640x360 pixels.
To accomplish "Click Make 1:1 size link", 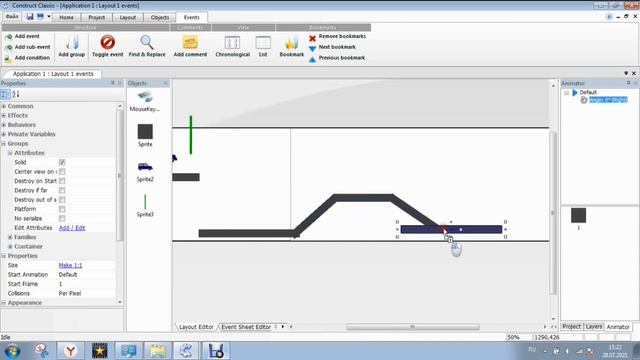I will (x=70, y=265).
